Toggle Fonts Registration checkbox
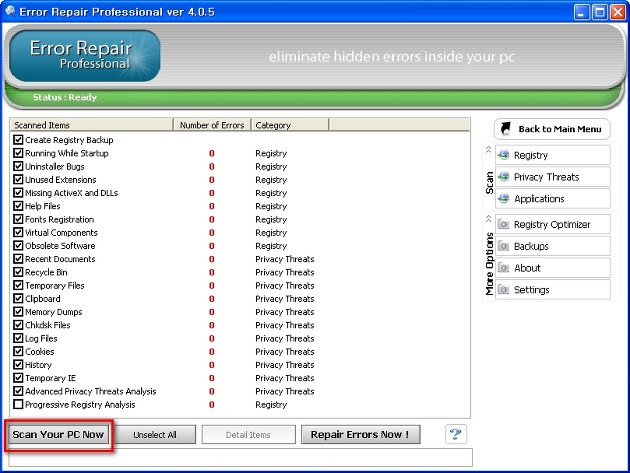Image resolution: width=630 pixels, height=473 pixels. (18, 219)
